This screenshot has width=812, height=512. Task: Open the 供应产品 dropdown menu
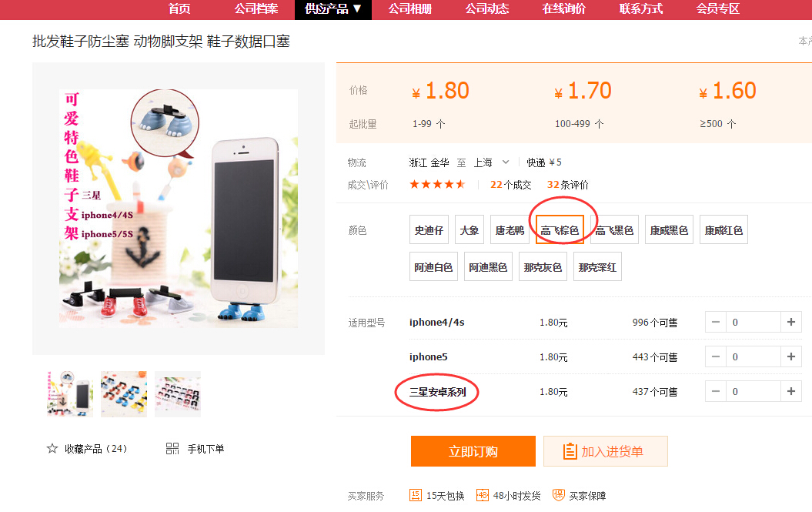point(333,9)
